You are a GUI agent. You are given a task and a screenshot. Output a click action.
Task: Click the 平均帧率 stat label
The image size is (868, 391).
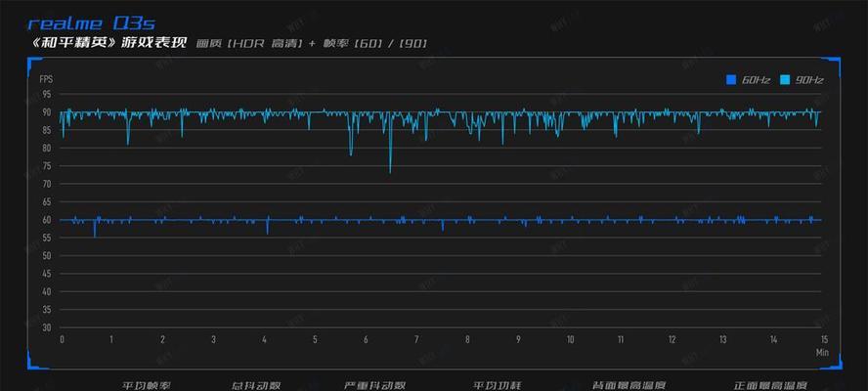[148, 385]
